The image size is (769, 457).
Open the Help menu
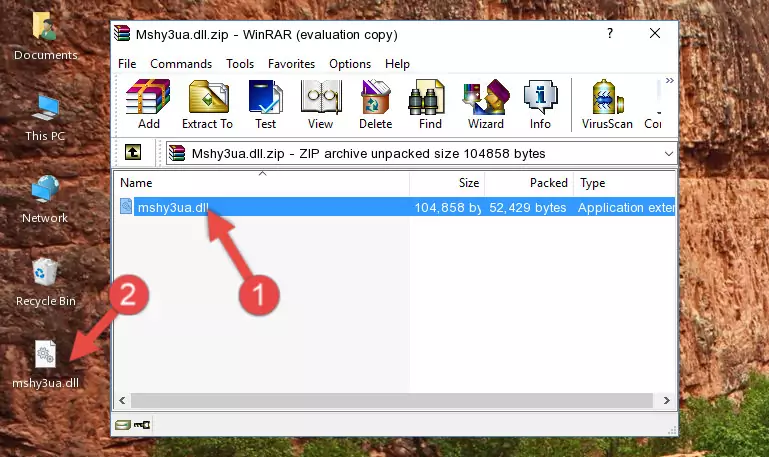coord(397,64)
